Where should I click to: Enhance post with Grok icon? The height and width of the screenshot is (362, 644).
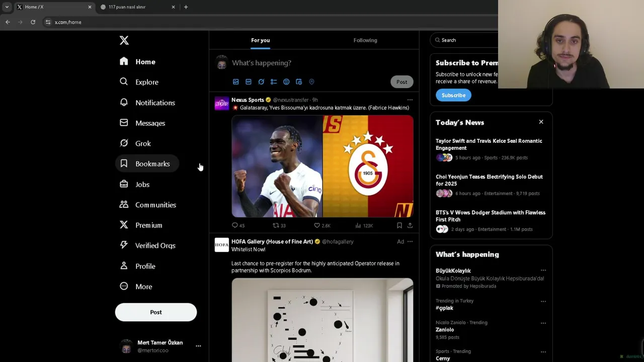tap(261, 81)
